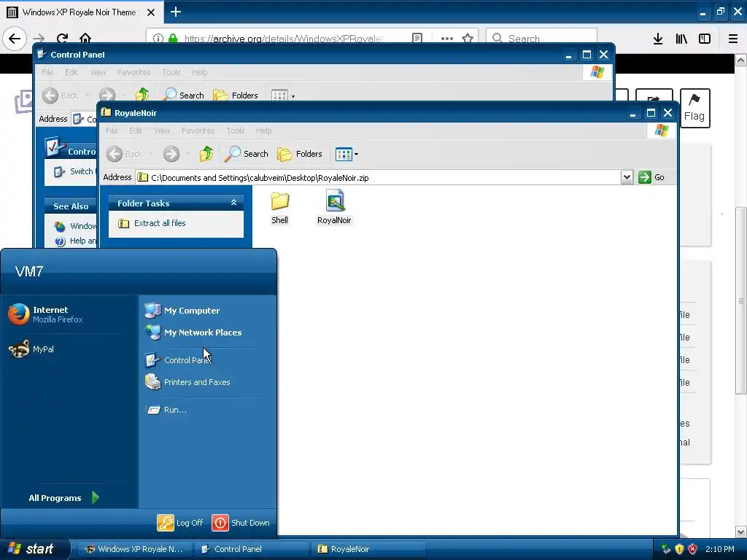Open Firefox page actions menu
This screenshot has height=560, width=747.
point(447,38)
